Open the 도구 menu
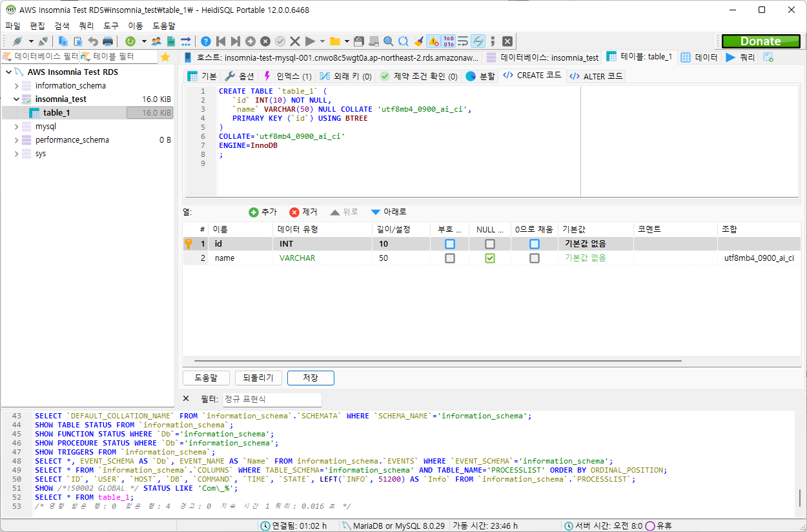This screenshot has height=532, width=807. point(111,26)
